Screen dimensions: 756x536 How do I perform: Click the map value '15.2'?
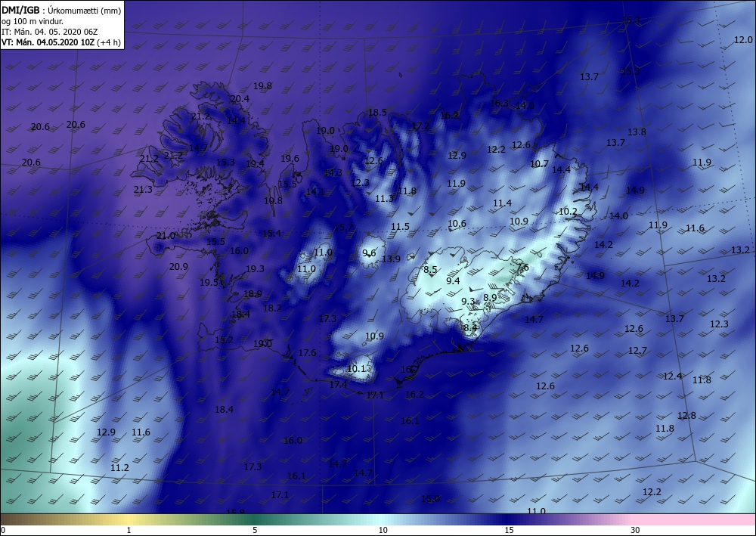click(225, 340)
